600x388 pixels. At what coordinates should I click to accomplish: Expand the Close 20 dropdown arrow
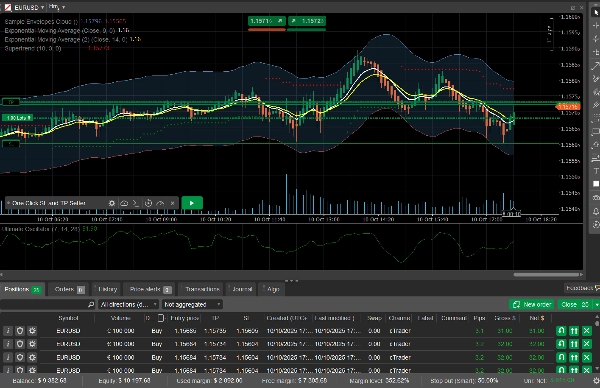pos(596,305)
